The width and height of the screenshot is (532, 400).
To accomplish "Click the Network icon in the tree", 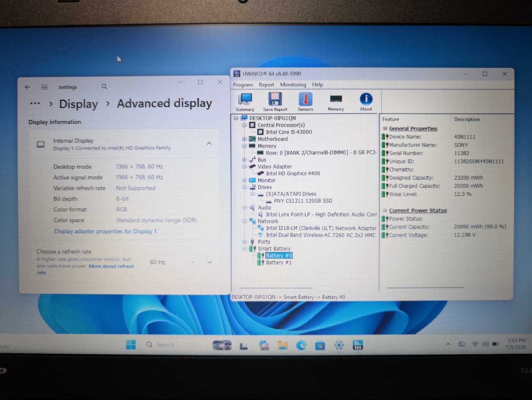I will tap(252, 221).
